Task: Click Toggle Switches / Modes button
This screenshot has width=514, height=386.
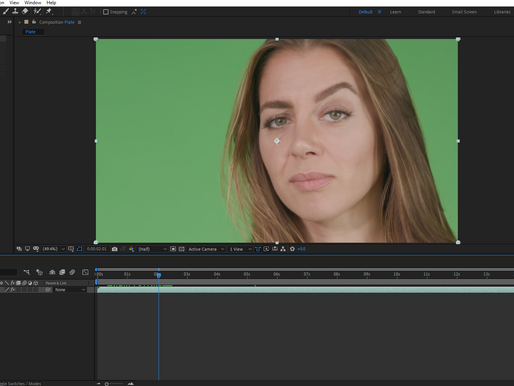Action: [22, 383]
